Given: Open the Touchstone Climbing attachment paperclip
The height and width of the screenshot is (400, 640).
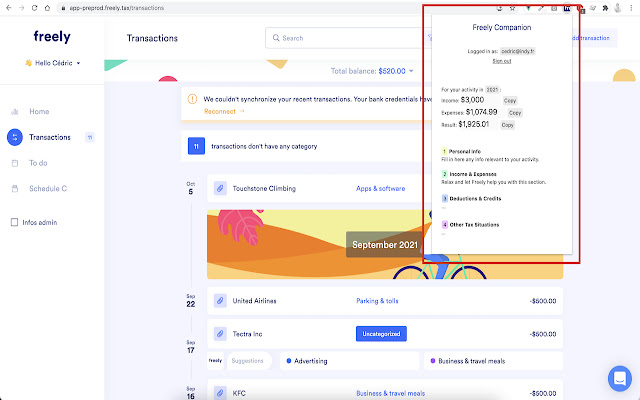Looking at the screenshot, I should coord(220,189).
